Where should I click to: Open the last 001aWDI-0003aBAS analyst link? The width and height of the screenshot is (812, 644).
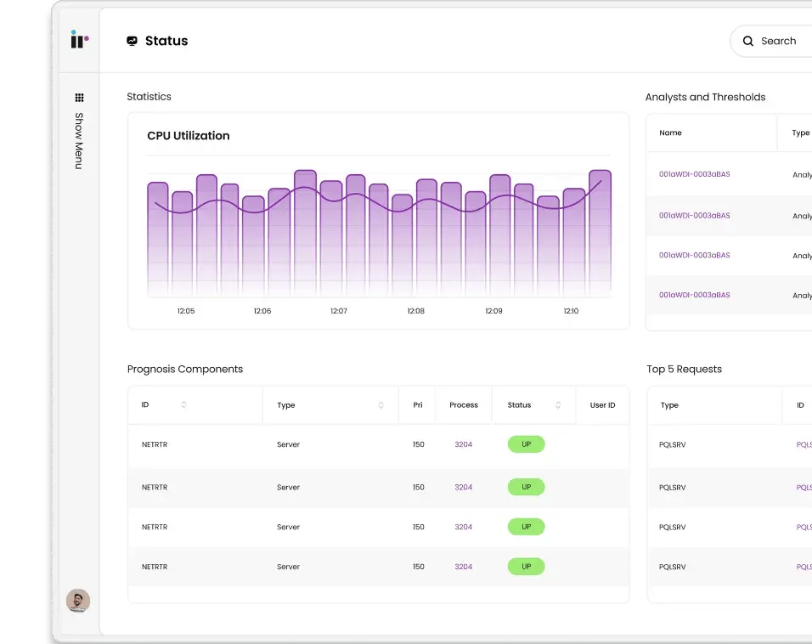pos(694,295)
